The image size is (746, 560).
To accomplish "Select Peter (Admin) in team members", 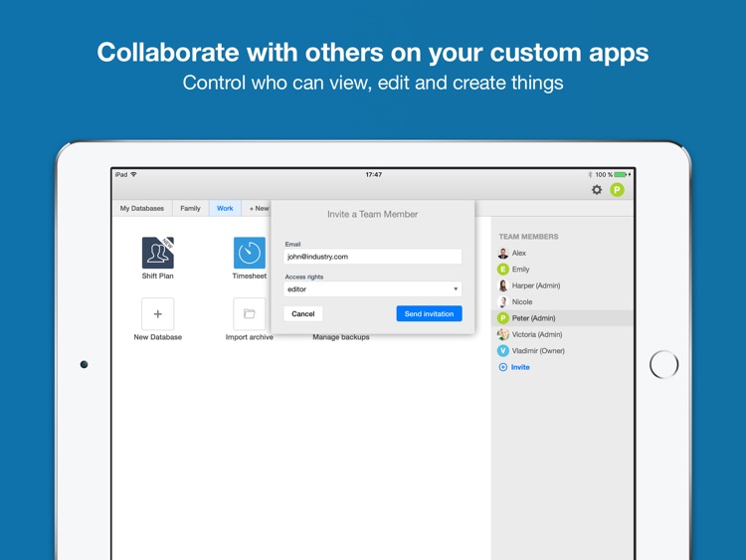I will click(x=534, y=318).
